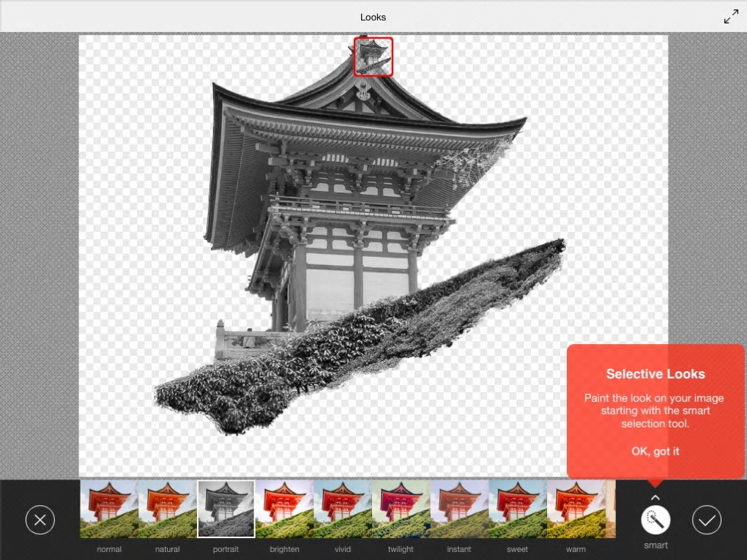
Task: Cancel edits with the X button
Action: click(x=40, y=520)
